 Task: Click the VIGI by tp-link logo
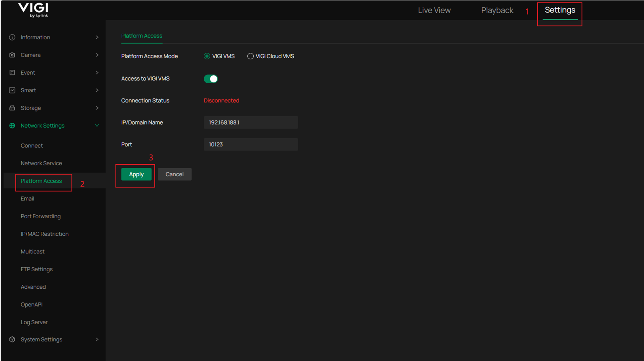[33, 10]
